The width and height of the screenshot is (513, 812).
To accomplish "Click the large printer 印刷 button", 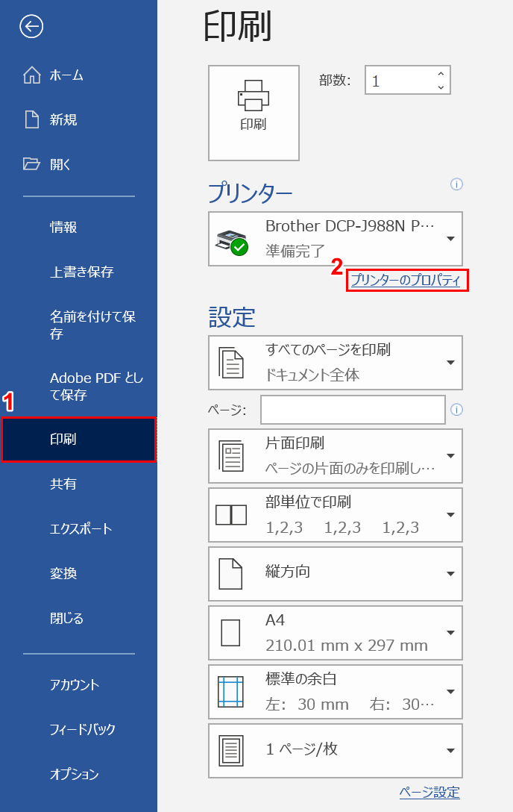I will tap(254, 113).
